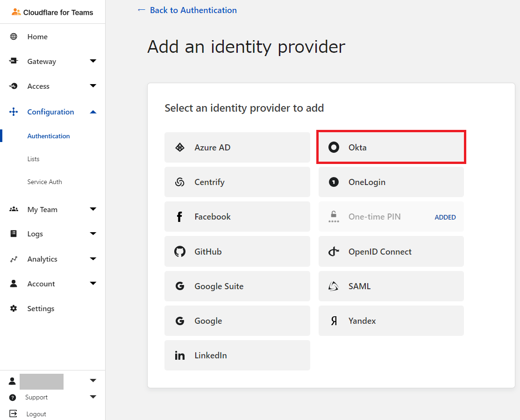
Task: Click the grayed-out username box
Action: click(x=42, y=382)
